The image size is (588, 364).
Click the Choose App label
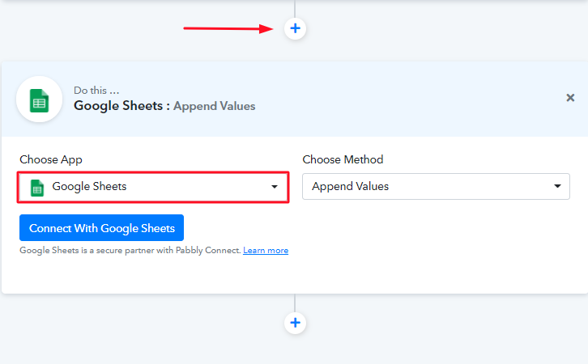click(51, 159)
